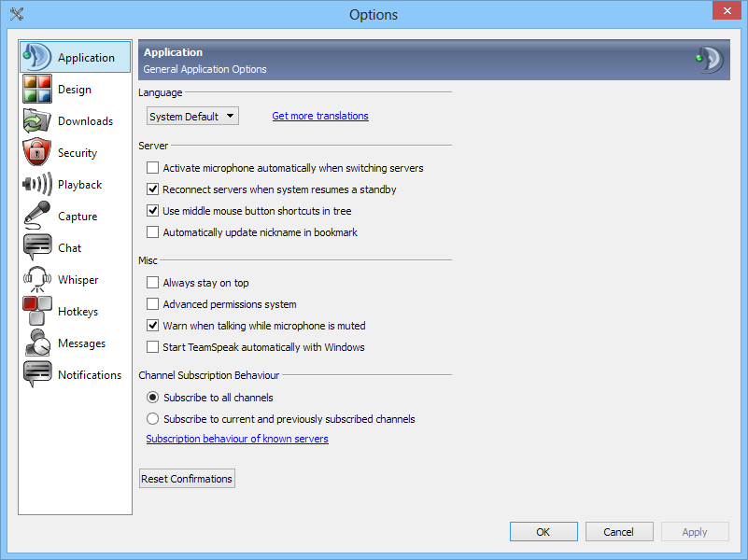Screen dimensions: 748x560
Task: Click the Reset Confirmations button
Action: pos(187,479)
